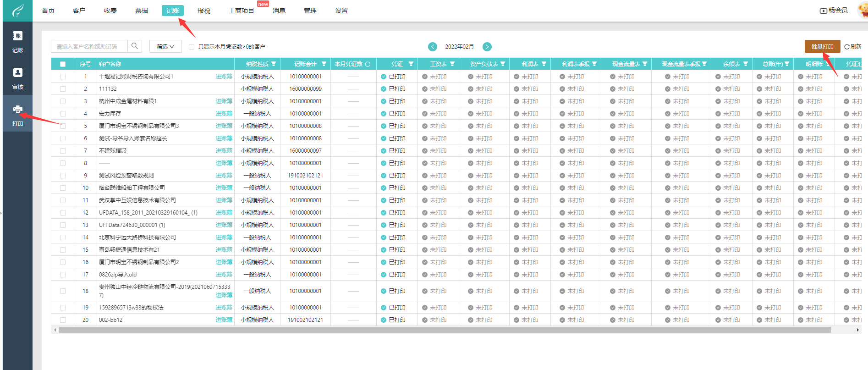868x370 pixels.
Task: Open the 工商项目 menu item
Action: click(241, 11)
